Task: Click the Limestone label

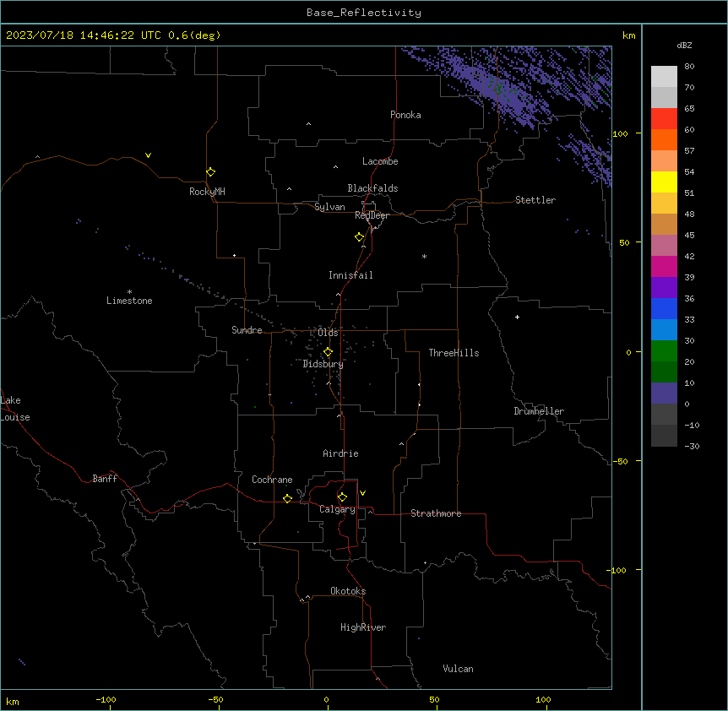Action: [129, 301]
